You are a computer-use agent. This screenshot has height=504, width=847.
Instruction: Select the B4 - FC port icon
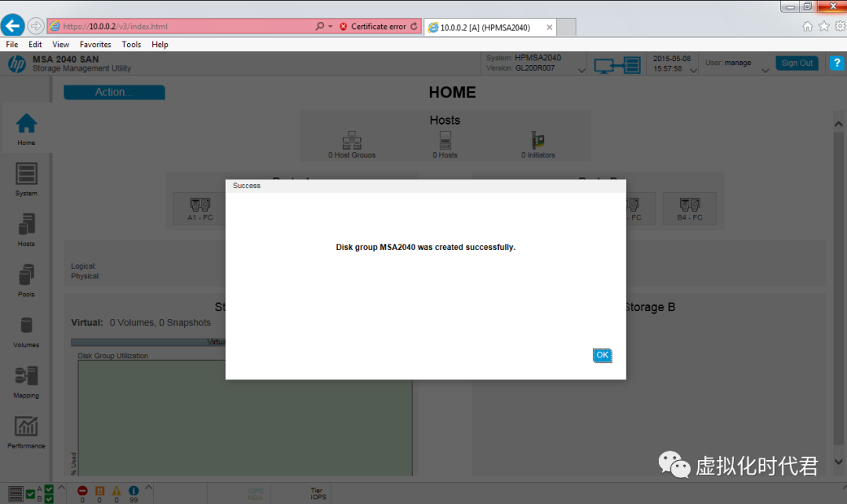click(x=690, y=205)
